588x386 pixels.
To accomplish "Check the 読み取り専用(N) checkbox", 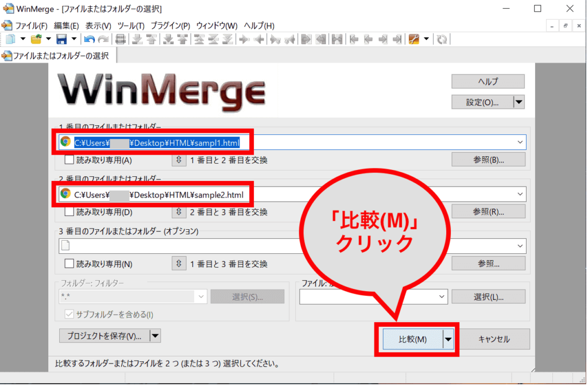I will [69, 263].
